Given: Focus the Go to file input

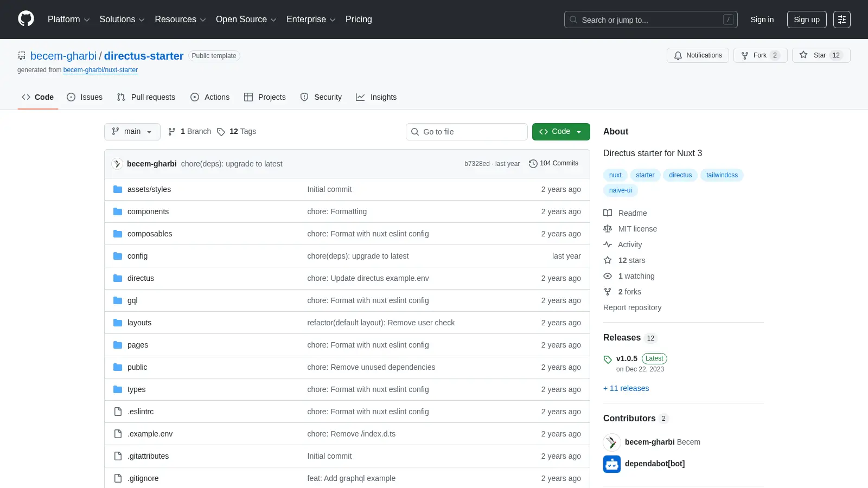Looking at the screenshot, I should click(x=467, y=132).
